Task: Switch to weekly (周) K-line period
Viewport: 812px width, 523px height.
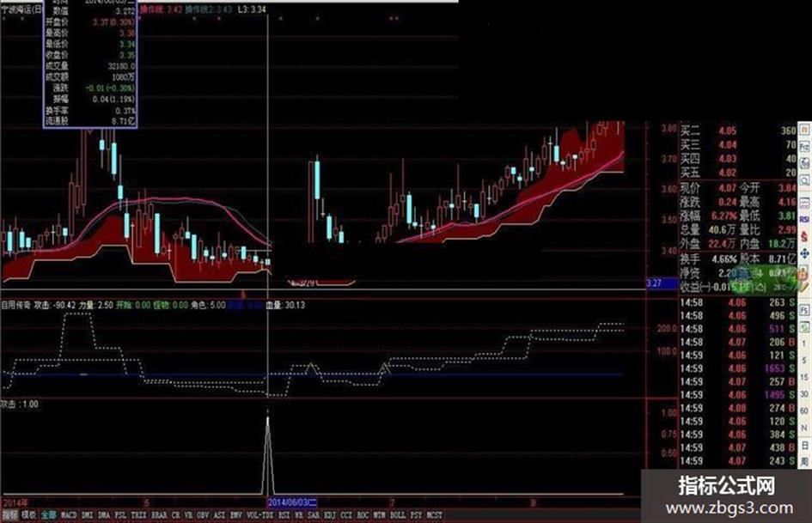Action: (804, 462)
